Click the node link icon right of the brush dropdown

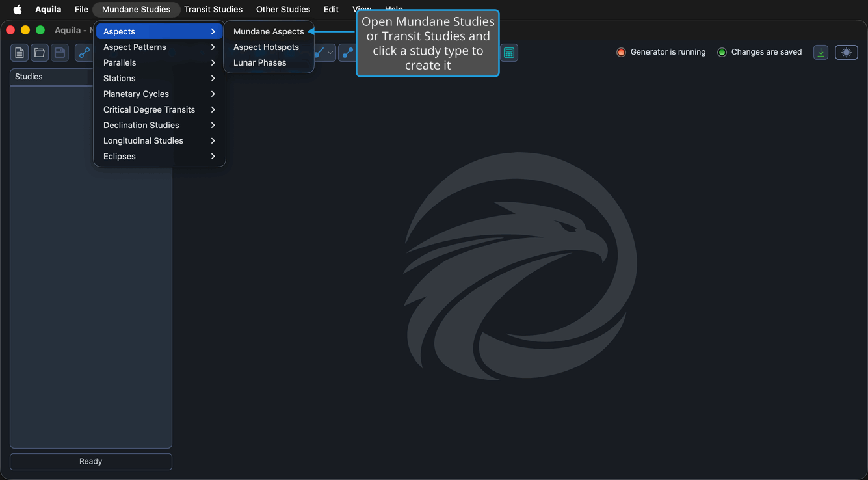[x=348, y=53]
